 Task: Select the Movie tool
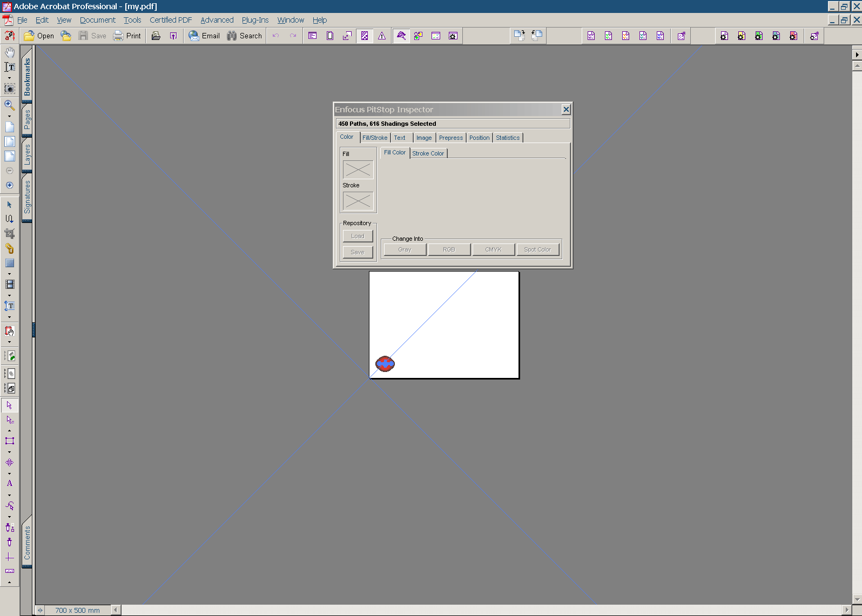(x=10, y=285)
